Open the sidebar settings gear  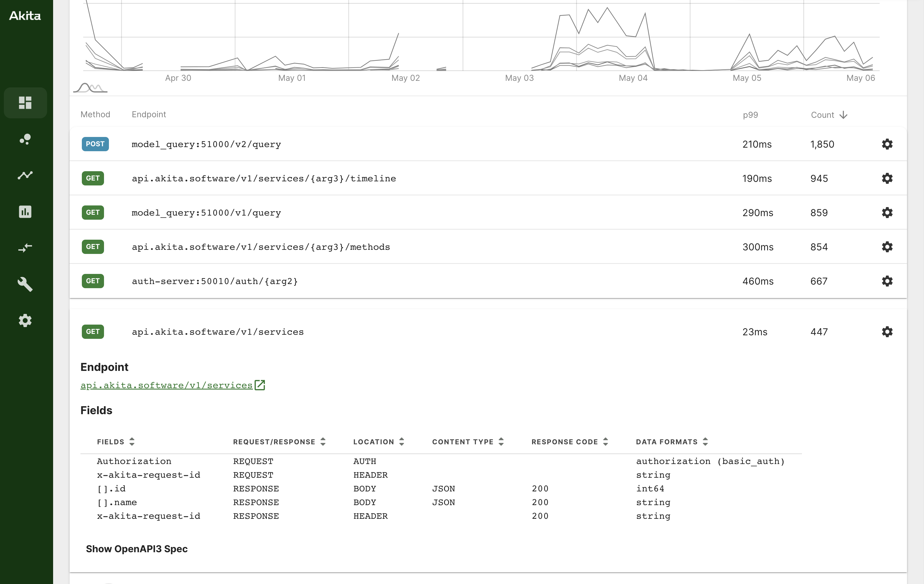coord(25,320)
